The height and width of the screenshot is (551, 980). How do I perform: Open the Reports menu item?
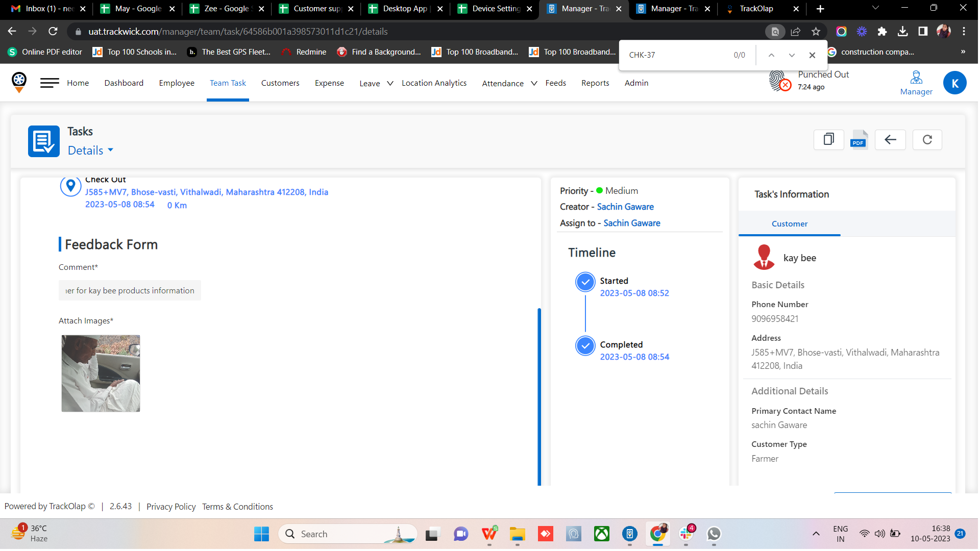595,83
